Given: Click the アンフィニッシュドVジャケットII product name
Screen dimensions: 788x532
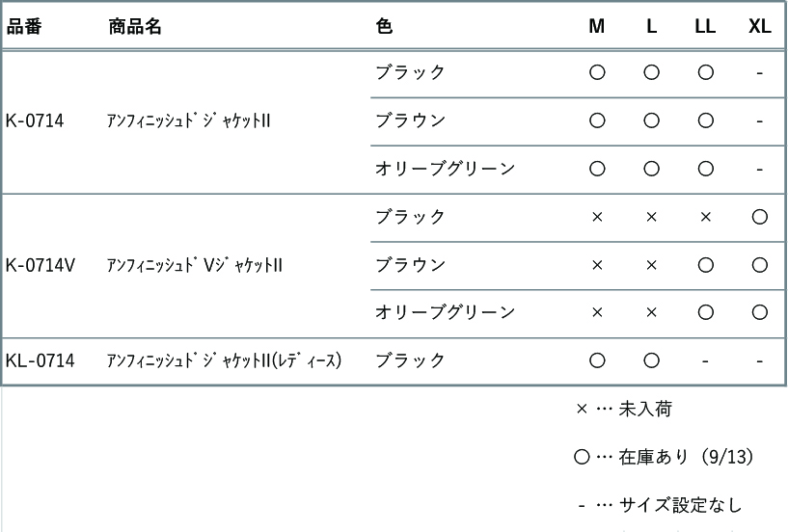Looking at the screenshot, I should (195, 265).
